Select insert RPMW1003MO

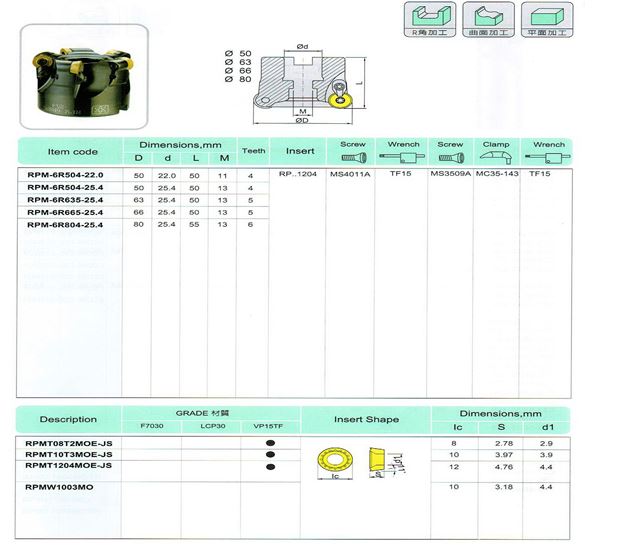[x=59, y=487]
